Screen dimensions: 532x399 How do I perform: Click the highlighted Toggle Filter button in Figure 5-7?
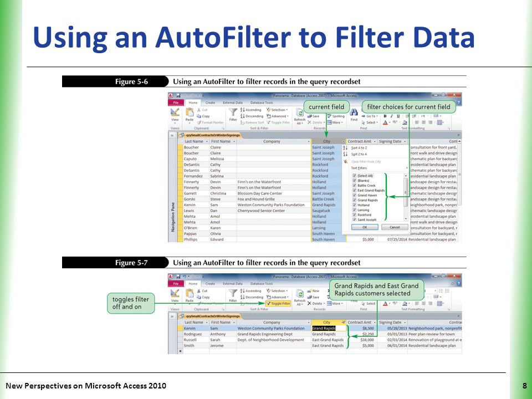tap(278, 304)
